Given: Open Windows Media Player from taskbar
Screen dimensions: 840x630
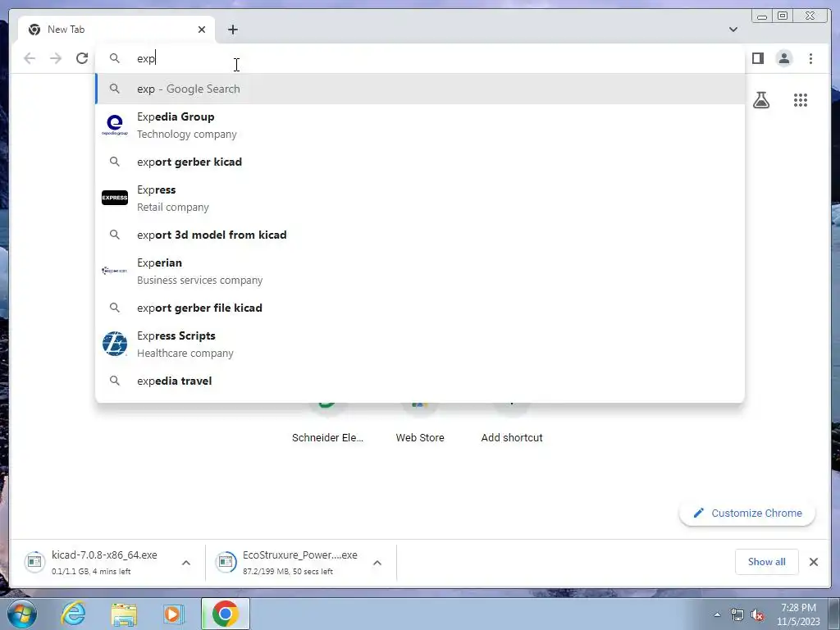Looking at the screenshot, I should 173,614.
